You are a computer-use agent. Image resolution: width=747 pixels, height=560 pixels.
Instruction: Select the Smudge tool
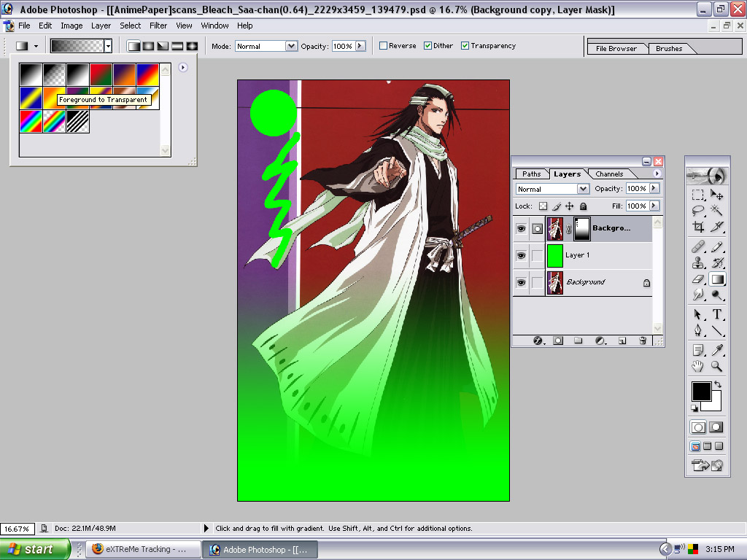tap(698, 295)
